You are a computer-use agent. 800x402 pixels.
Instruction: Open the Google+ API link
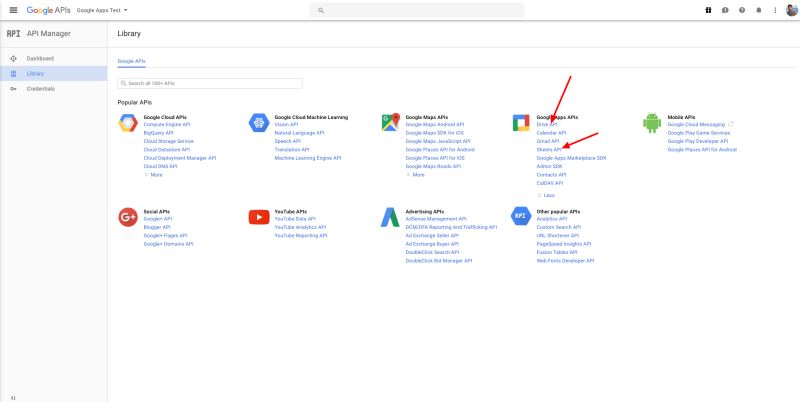[x=158, y=219]
